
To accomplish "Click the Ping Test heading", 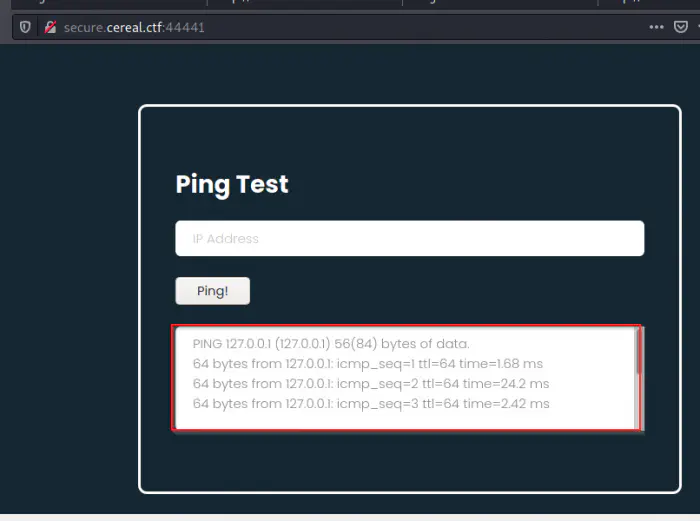I will tap(232, 184).
